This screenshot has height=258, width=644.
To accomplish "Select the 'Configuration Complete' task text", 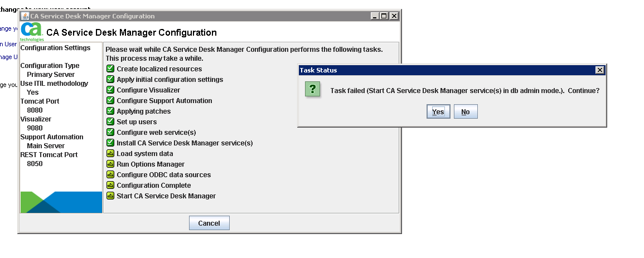I will (154, 186).
